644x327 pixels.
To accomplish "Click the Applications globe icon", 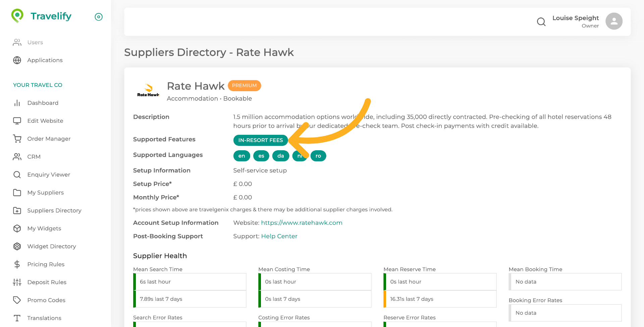I will pos(17,60).
